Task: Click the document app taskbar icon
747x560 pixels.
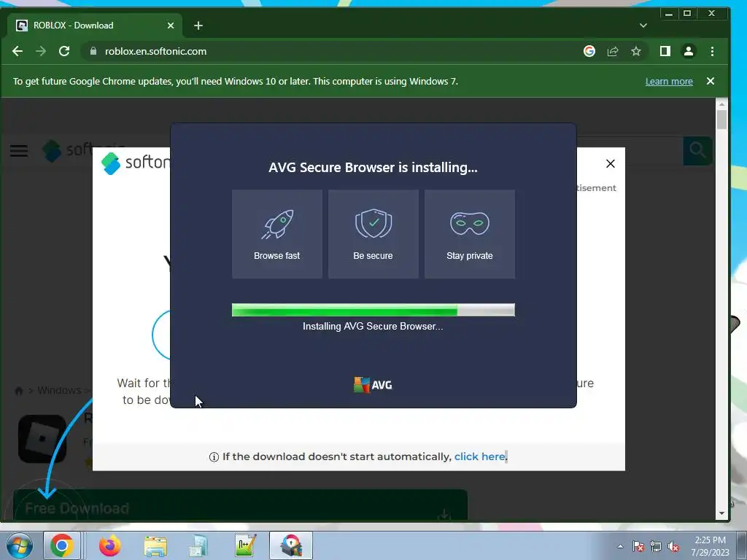Action: click(x=198, y=546)
